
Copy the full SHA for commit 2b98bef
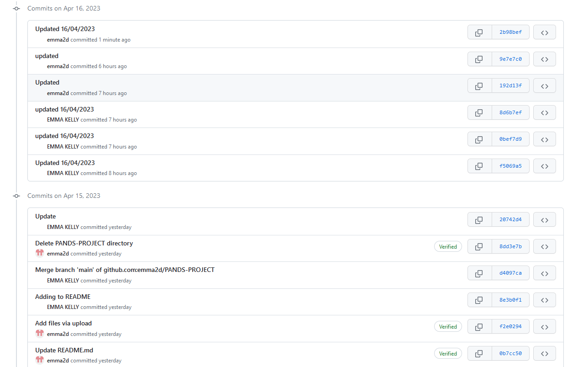[479, 32]
